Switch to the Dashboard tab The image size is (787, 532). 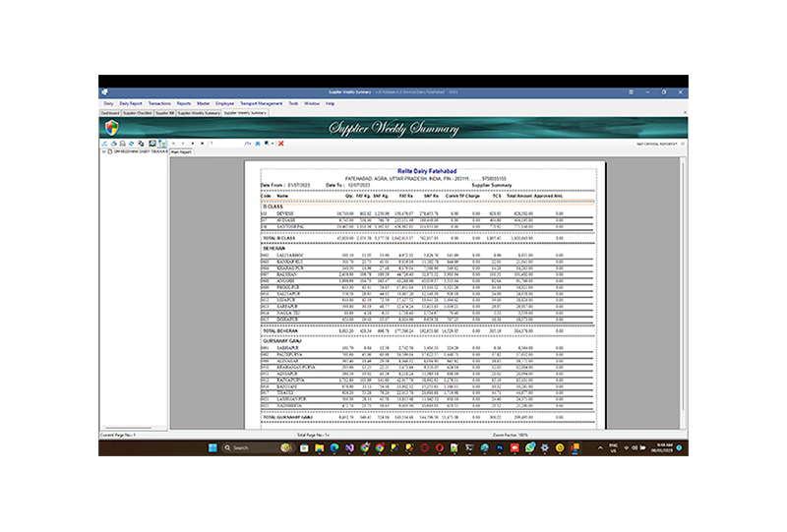(111, 113)
